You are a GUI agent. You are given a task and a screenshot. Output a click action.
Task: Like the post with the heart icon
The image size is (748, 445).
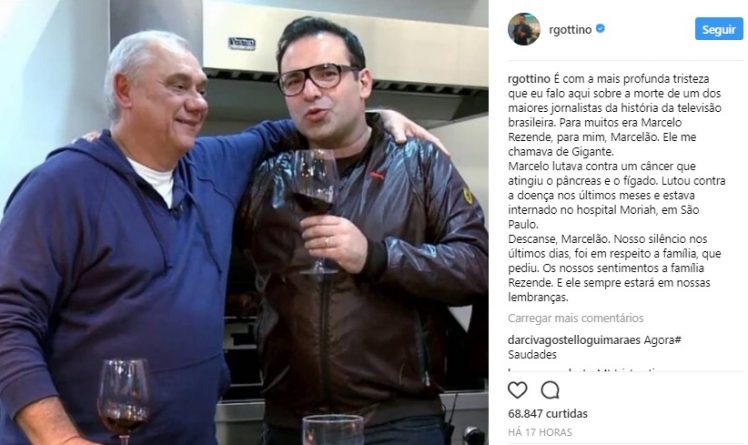(517, 390)
